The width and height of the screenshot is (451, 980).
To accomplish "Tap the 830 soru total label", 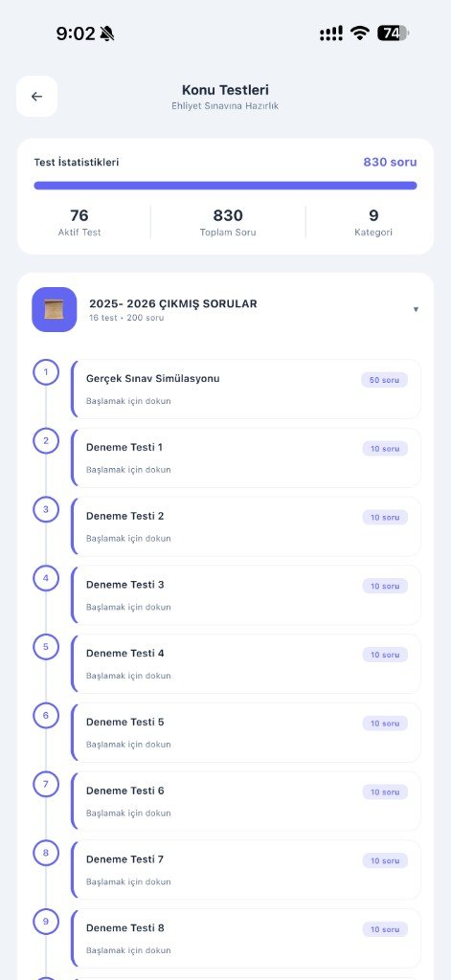I will coord(390,163).
